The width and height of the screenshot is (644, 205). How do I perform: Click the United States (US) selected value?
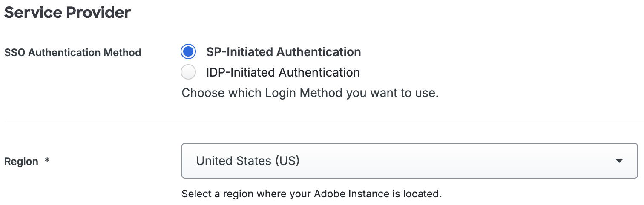coord(247,161)
